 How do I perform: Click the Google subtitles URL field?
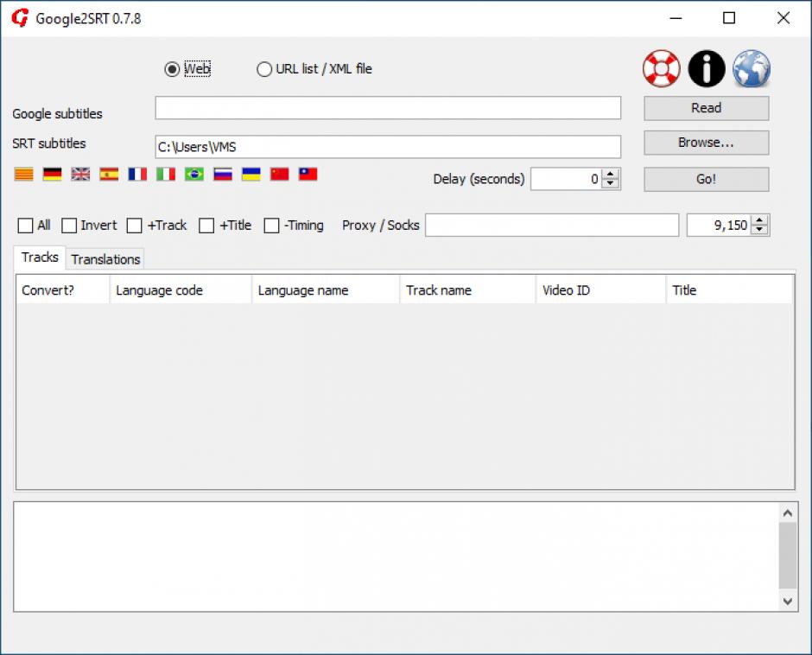(388, 108)
